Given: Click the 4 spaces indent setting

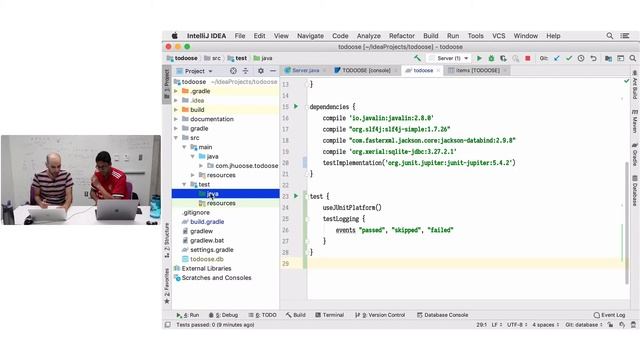Looking at the screenshot, I should click(x=546, y=325).
